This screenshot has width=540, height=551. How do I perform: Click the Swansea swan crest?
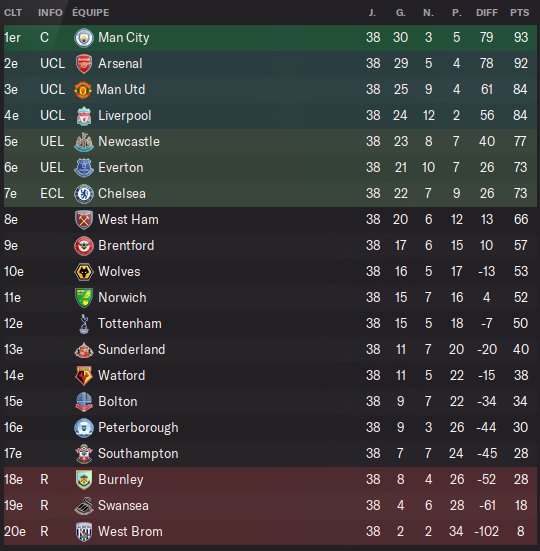(x=84, y=506)
